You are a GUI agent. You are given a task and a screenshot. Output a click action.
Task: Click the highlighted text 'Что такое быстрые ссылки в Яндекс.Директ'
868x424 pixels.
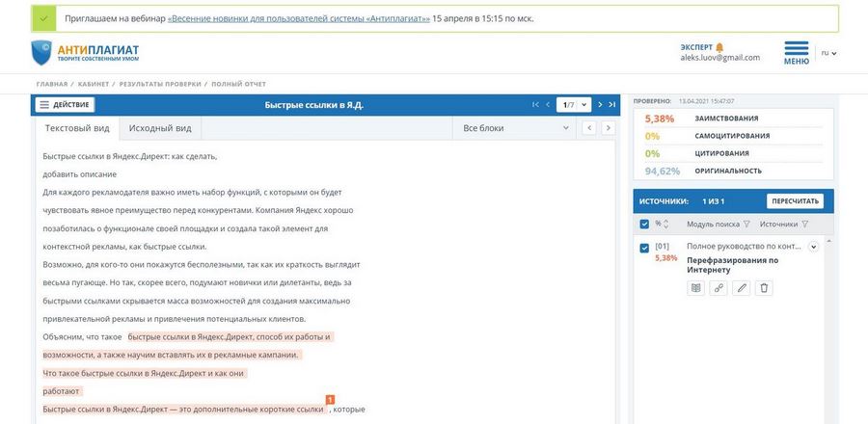click(x=124, y=373)
